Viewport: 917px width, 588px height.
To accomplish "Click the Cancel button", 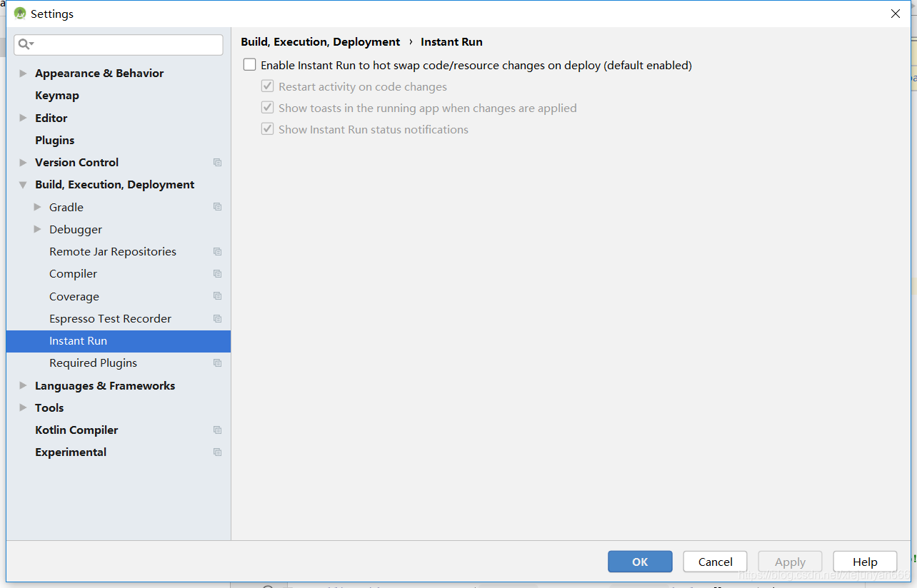I will (x=715, y=562).
